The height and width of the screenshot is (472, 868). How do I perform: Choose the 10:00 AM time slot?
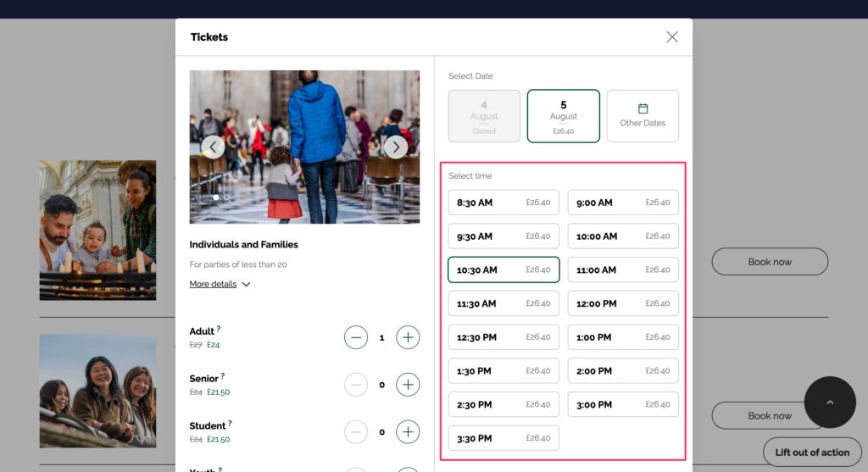pos(623,236)
